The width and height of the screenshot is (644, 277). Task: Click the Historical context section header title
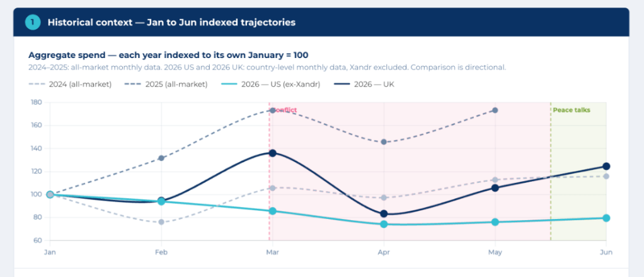pos(171,22)
